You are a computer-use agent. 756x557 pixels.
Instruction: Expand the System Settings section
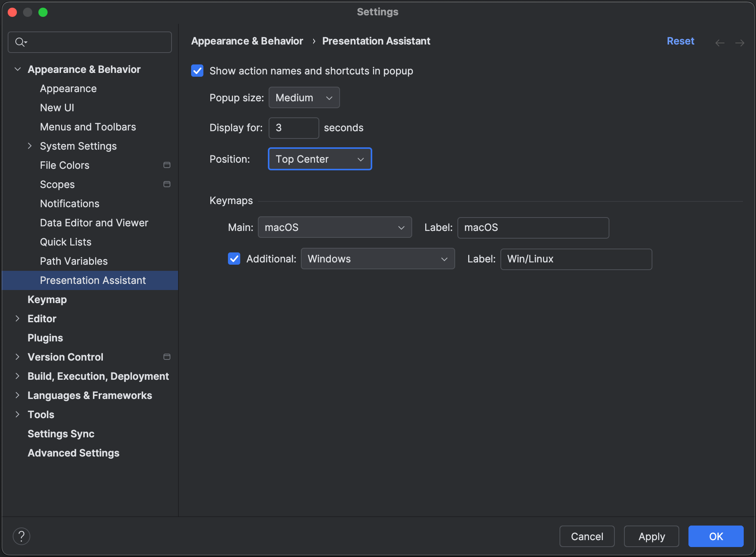tap(30, 146)
